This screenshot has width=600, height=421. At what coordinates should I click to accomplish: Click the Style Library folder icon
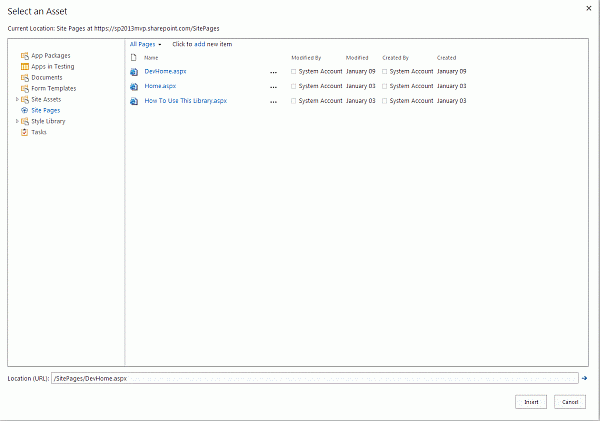tap(24, 121)
